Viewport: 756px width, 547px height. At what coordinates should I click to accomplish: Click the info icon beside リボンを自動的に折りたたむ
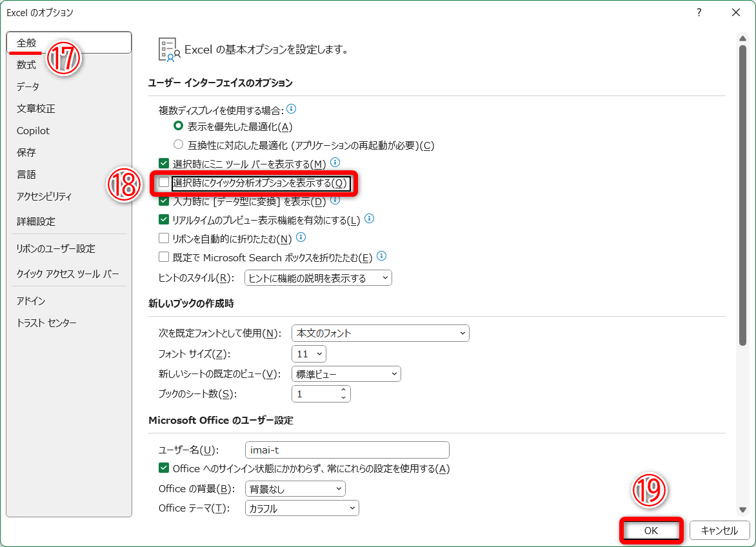(x=300, y=237)
